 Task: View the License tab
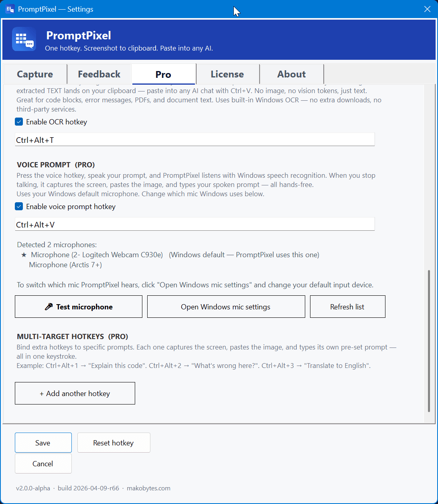click(227, 74)
